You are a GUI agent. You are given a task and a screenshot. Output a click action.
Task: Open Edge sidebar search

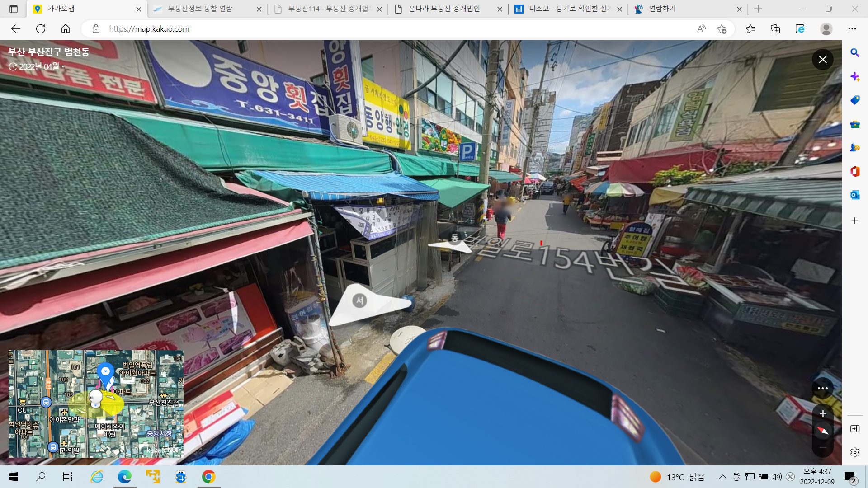pos(855,53)
